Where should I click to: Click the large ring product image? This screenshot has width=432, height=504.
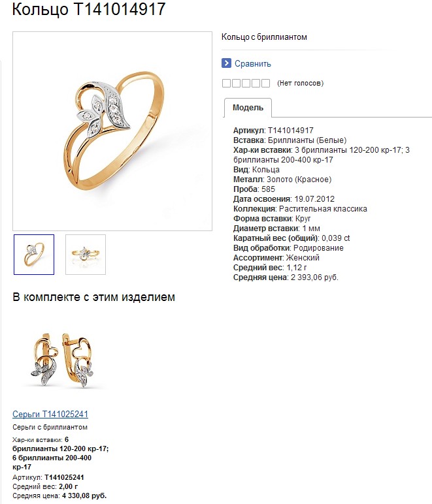(112, 131)
